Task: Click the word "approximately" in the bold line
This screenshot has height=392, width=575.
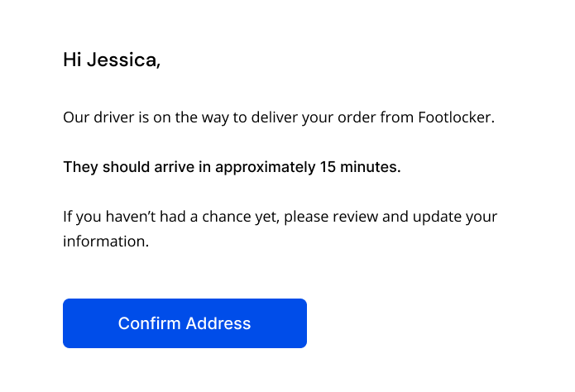Action: coord(265,168)
